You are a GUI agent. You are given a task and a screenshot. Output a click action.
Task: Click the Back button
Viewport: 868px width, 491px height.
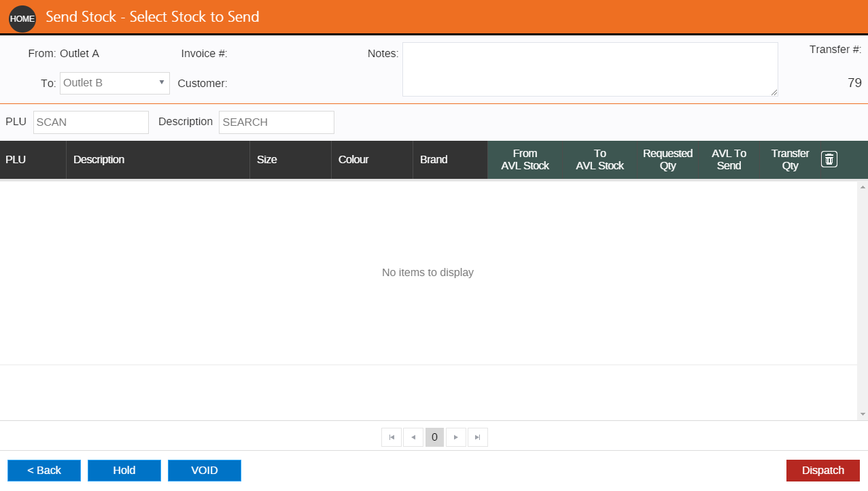[44, 471]
